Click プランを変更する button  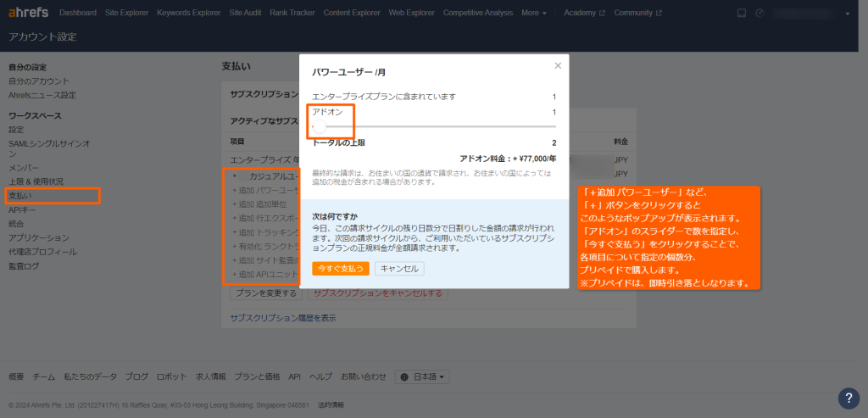point(266,293)
